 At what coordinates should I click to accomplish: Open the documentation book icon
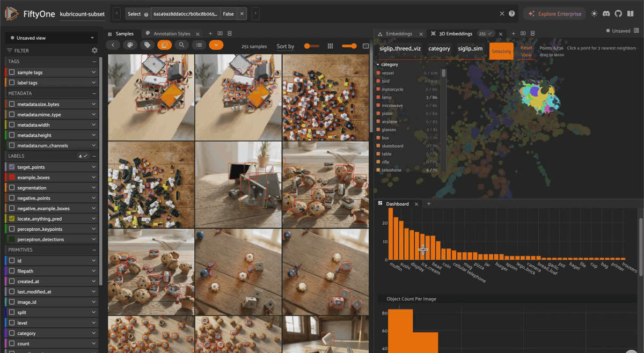630,14
